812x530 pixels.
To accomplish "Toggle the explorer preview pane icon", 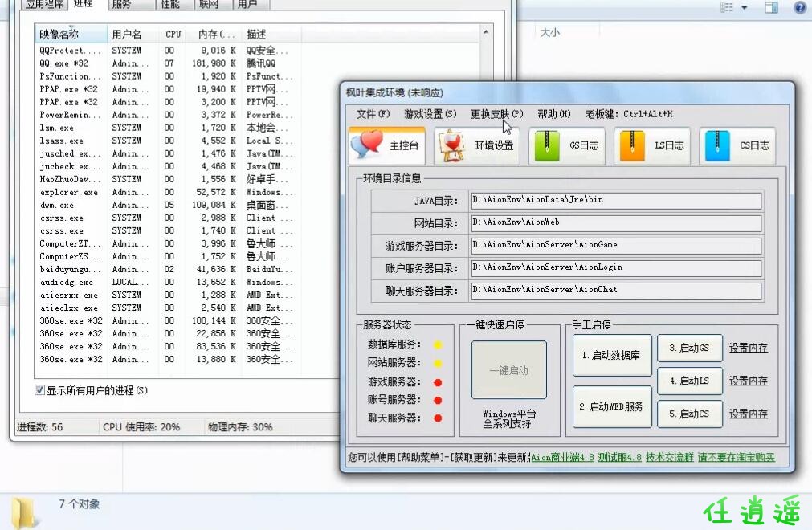I will coord(771,7).
